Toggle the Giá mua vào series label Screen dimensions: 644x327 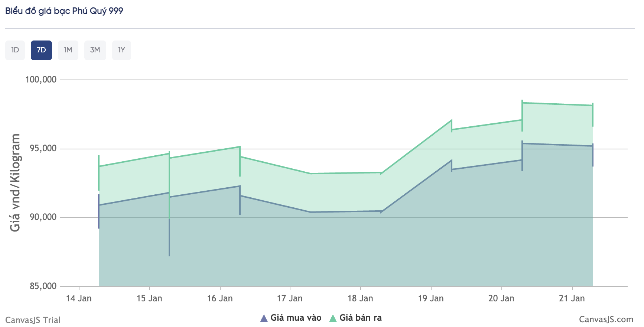[x=296, y=318]
